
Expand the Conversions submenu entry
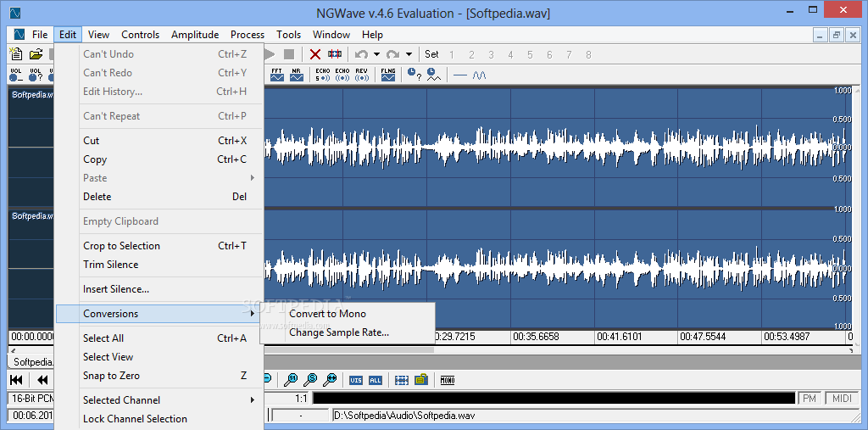(159, 314)
